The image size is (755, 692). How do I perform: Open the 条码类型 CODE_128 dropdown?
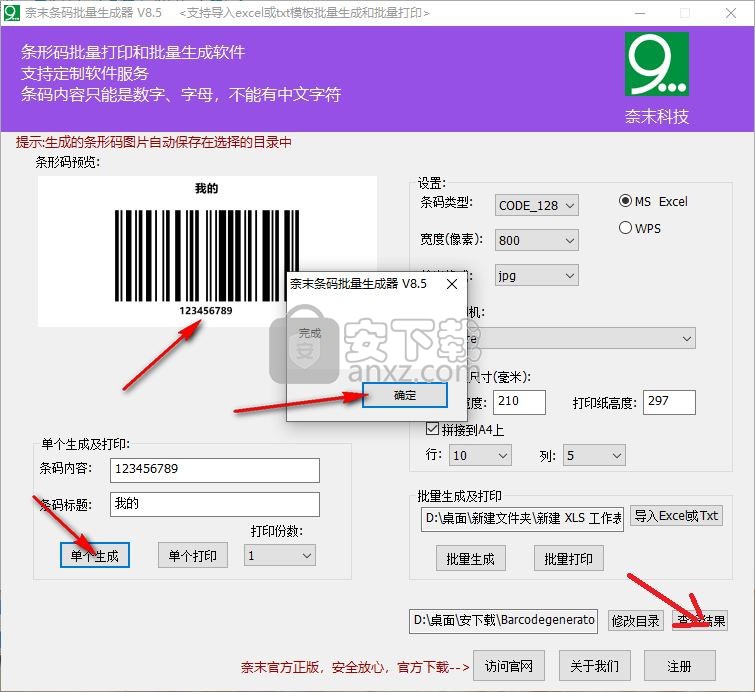tap(536, 206)
